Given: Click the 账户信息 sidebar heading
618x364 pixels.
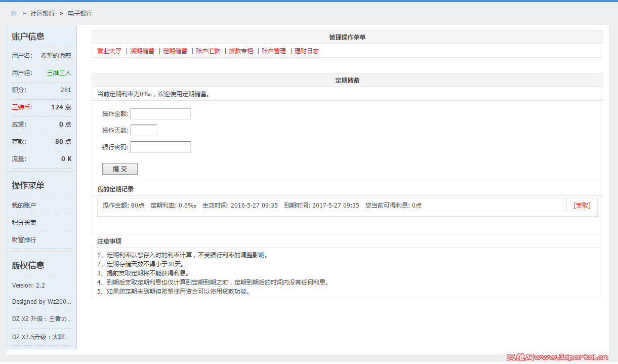Looking at the screenshot, I should click(28, 36).
